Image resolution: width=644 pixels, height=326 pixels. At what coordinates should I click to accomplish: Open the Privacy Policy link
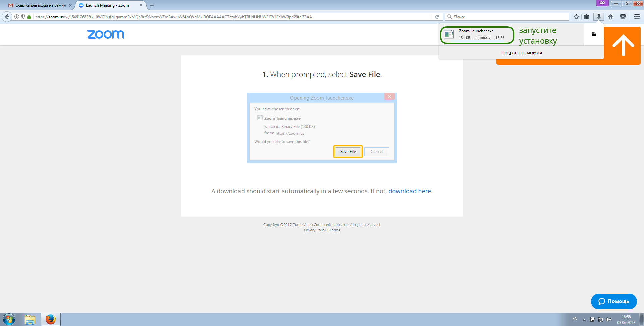pyautogui.click(x=315, y=230)
